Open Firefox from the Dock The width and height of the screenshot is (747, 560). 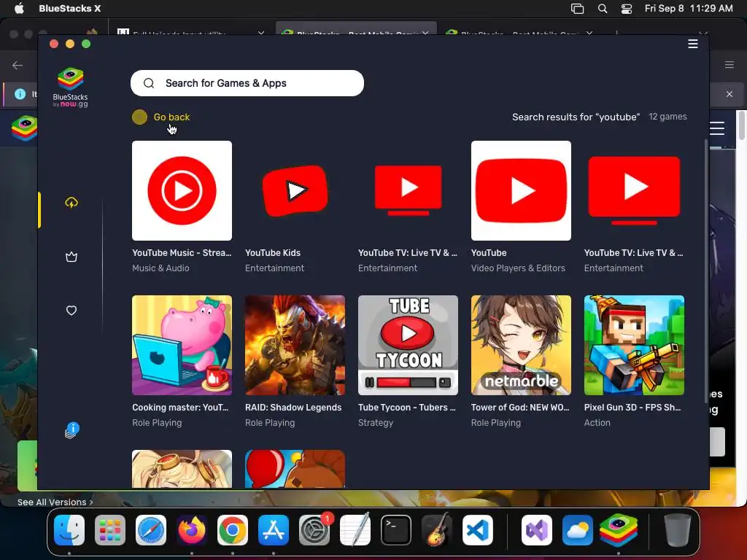(x=192, y=530)
